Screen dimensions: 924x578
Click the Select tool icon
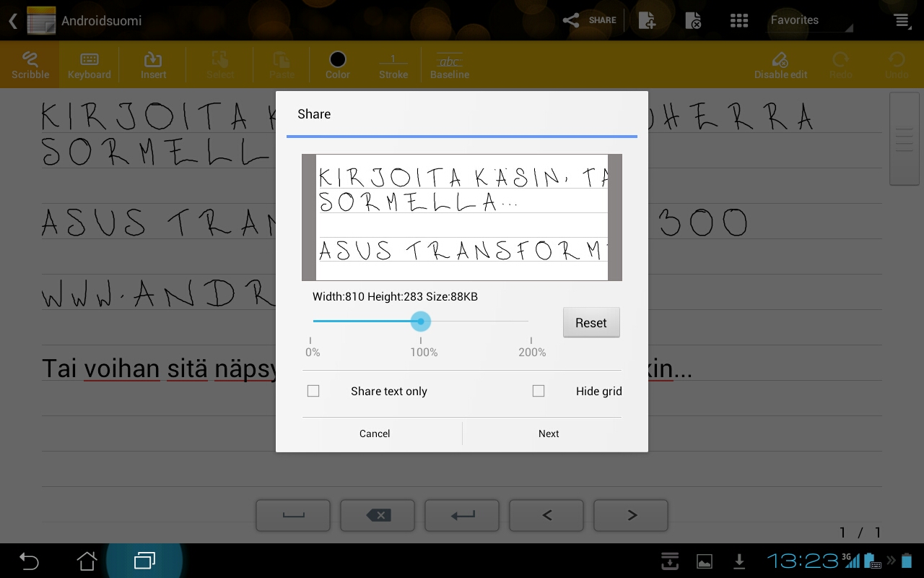(x=219, y=65)
